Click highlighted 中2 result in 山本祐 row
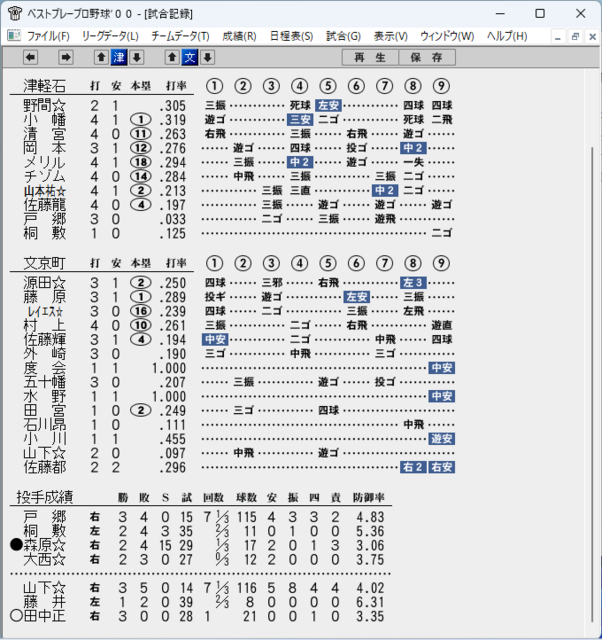Image resolution: width=602 pixels, height=640 pixels. (x=385, y=190)
